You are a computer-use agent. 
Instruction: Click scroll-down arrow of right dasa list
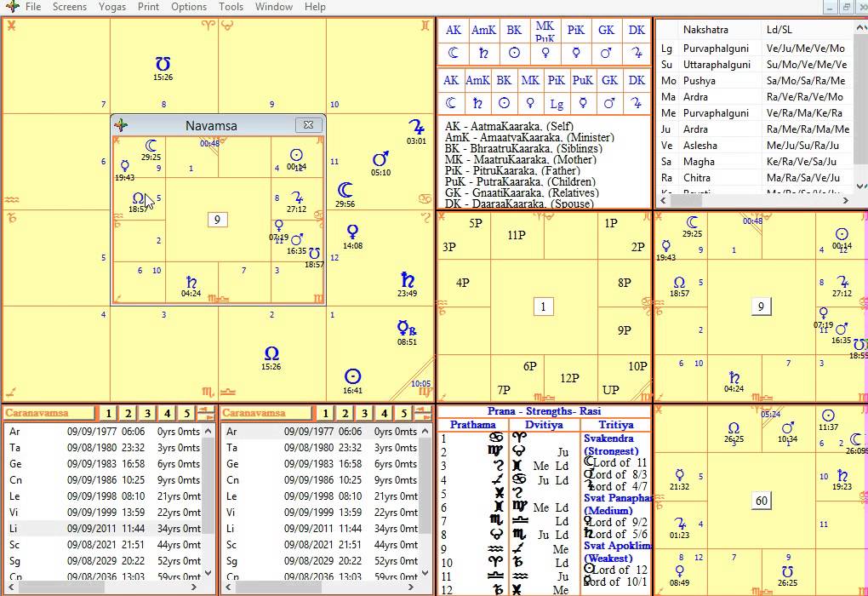click(425, 573)
